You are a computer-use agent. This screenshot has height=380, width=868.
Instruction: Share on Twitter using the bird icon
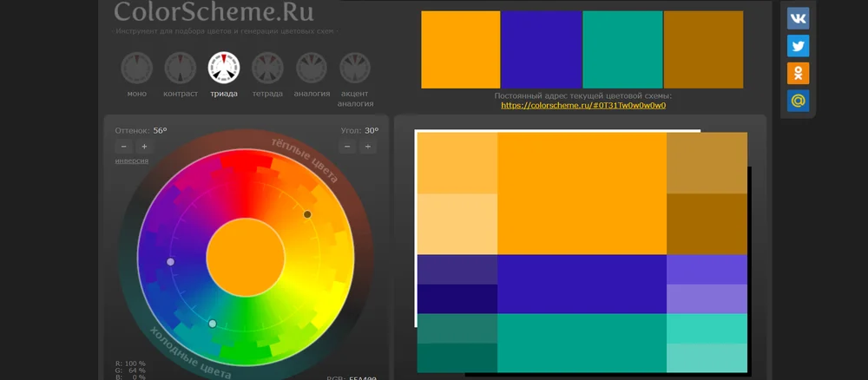click(x=798, y=46)
